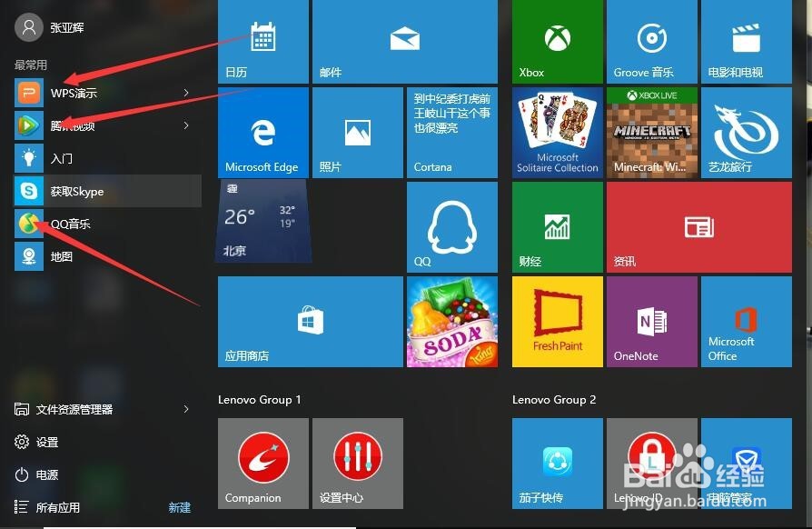This screenshot has height=529, width=812.
Task: Launch Fresh Paint
Action: (x=557, y=321)
